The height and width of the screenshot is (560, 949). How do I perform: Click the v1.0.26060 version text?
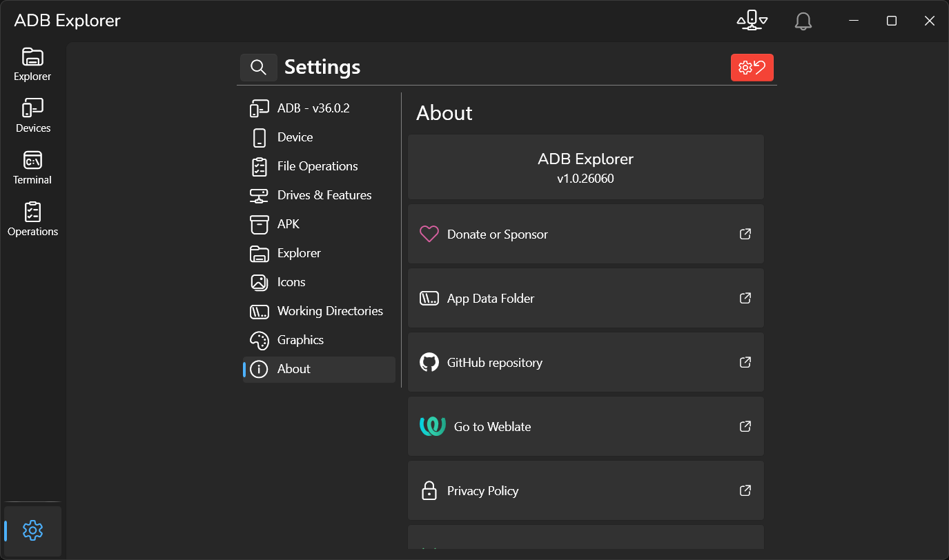[x=585, y=179]
